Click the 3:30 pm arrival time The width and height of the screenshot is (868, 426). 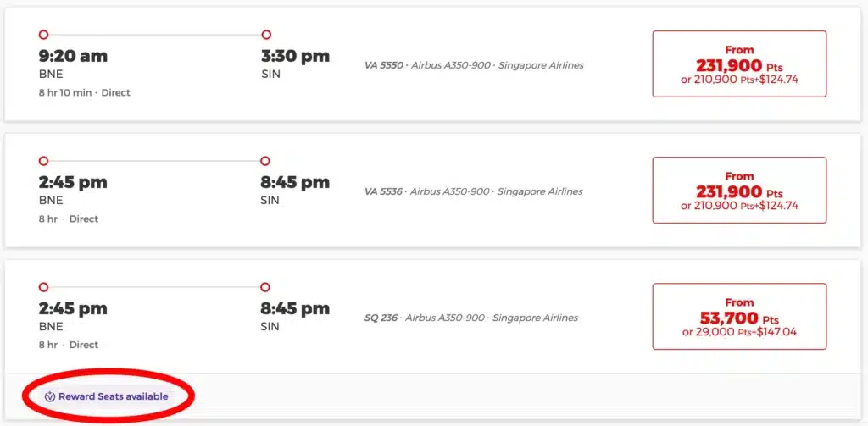coord(295,57)
